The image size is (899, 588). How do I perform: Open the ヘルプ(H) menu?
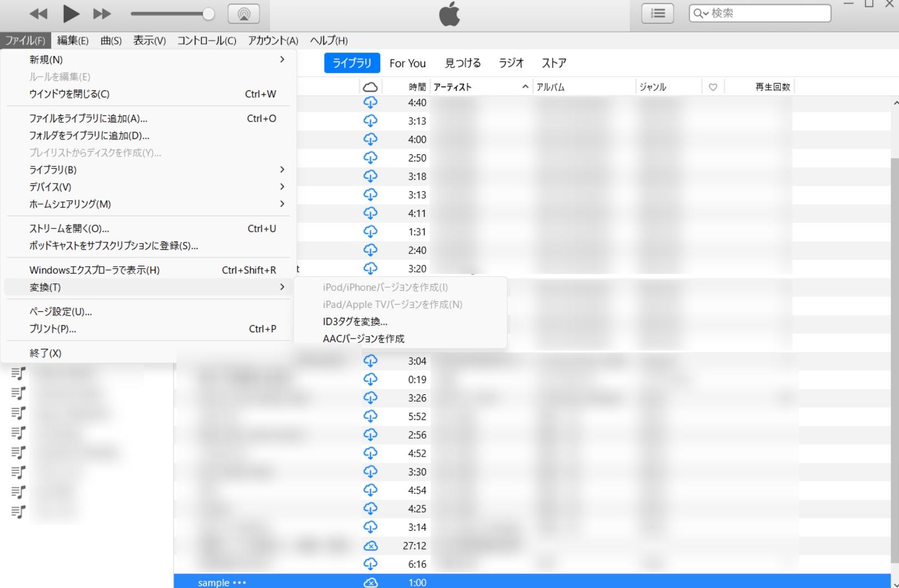pos(329,40)
